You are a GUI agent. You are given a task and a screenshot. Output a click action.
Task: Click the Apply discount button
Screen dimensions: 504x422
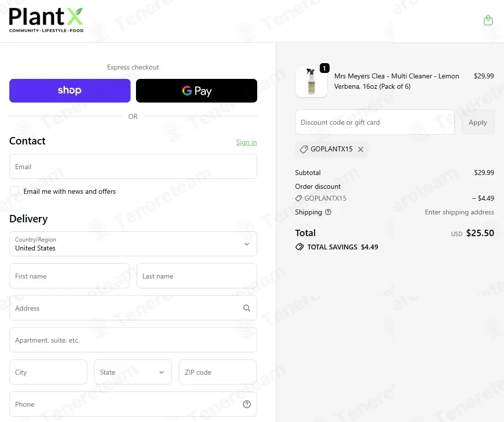tap(478, 122)
